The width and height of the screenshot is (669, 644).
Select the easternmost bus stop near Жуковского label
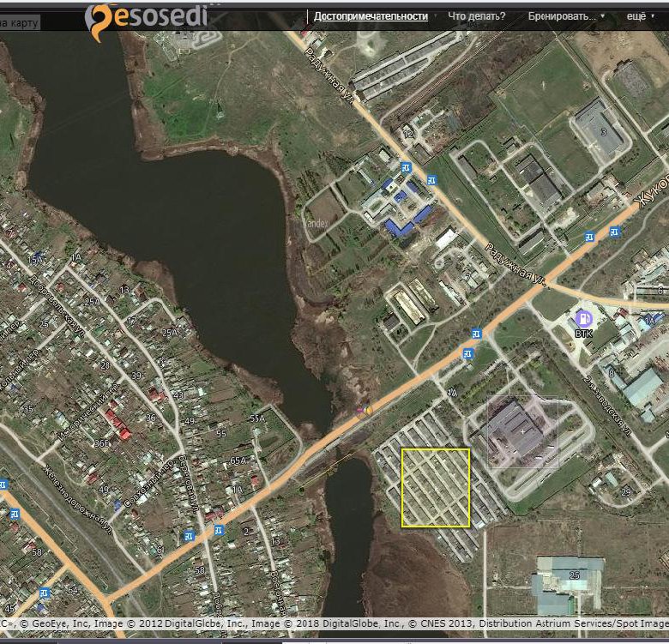tap(614, 231)
